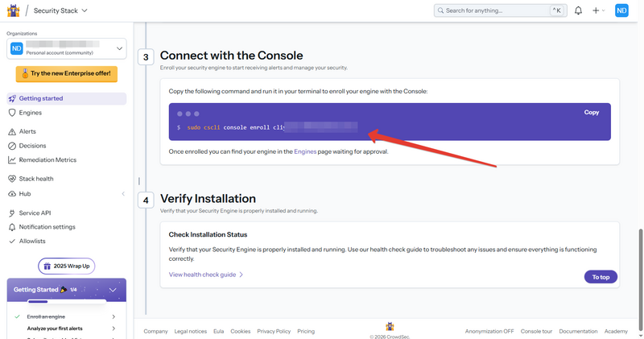Open Documentation footer link
644x339 pixels.
click(x=578, y=331)
